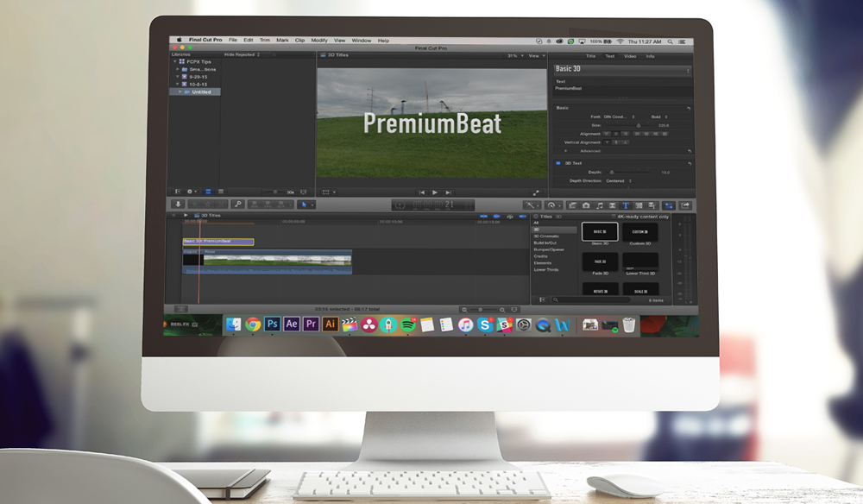Select the arrow Select tool
The height and width of the screenshot is (504, 863).
tap(303, 205)
